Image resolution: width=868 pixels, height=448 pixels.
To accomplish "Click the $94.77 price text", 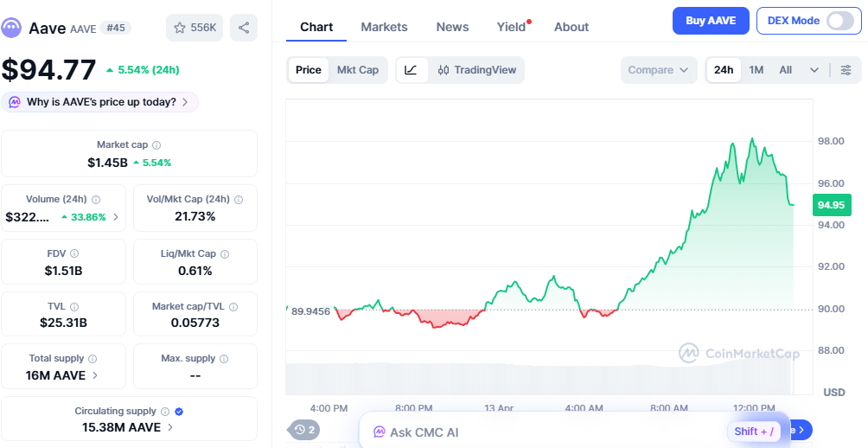I will (x=48, y=70).
